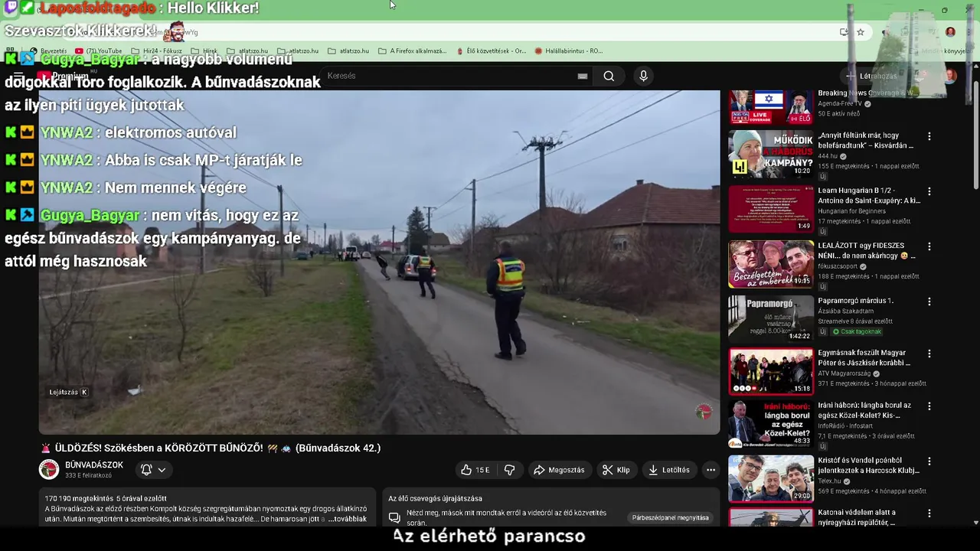Open the Hír24 - Fókusz bookmark folder
This screenshot has height=551, width=980.
[157, 51]
